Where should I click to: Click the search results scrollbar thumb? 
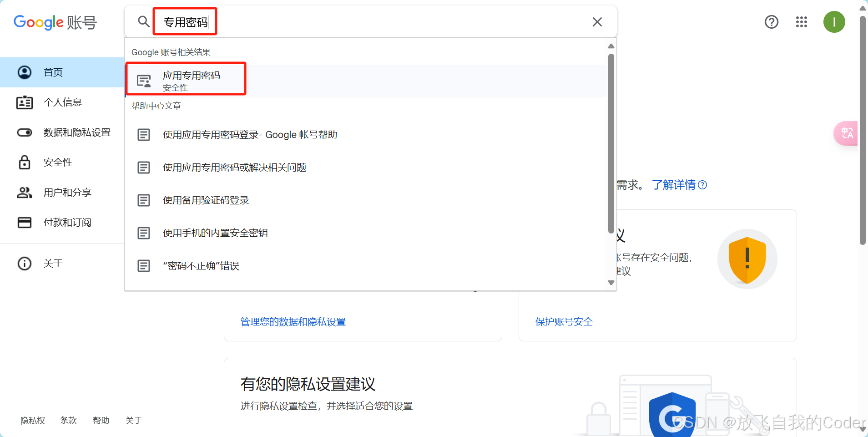pyautogui.click(x=611, y=143)
